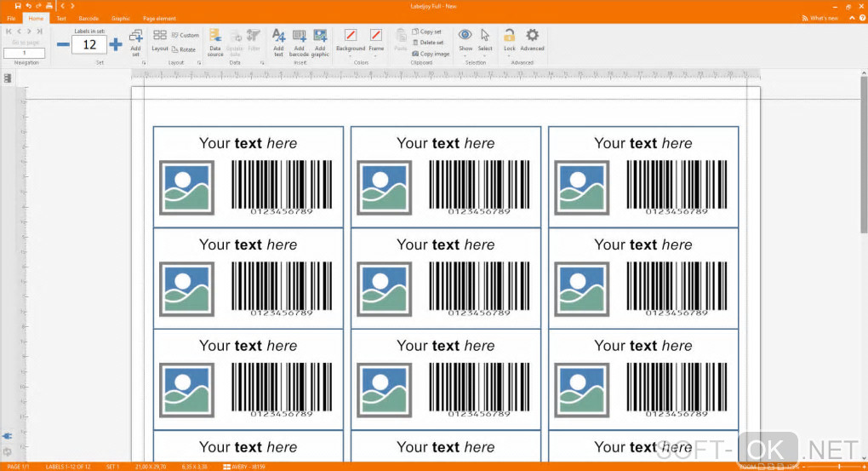Click the Go to page input field
Viewport: 868px width, 471px height.
click(x=24, y=53)
